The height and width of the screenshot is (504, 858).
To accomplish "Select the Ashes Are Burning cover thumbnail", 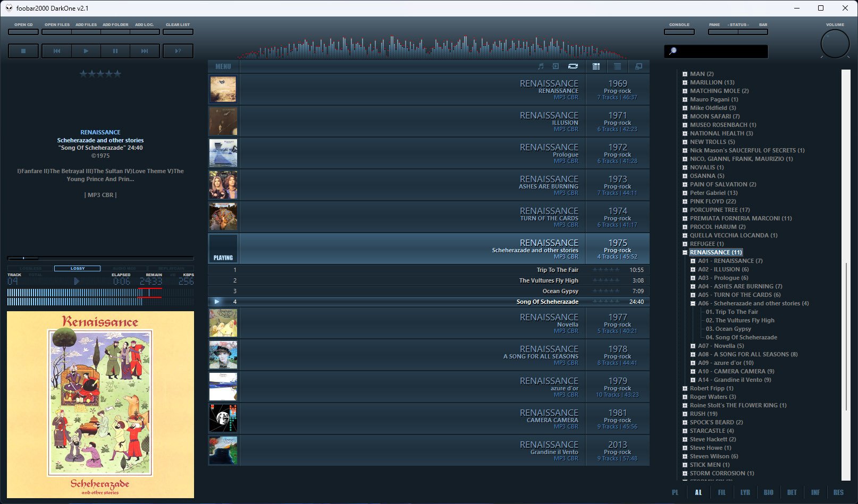I will coord(223,185).
